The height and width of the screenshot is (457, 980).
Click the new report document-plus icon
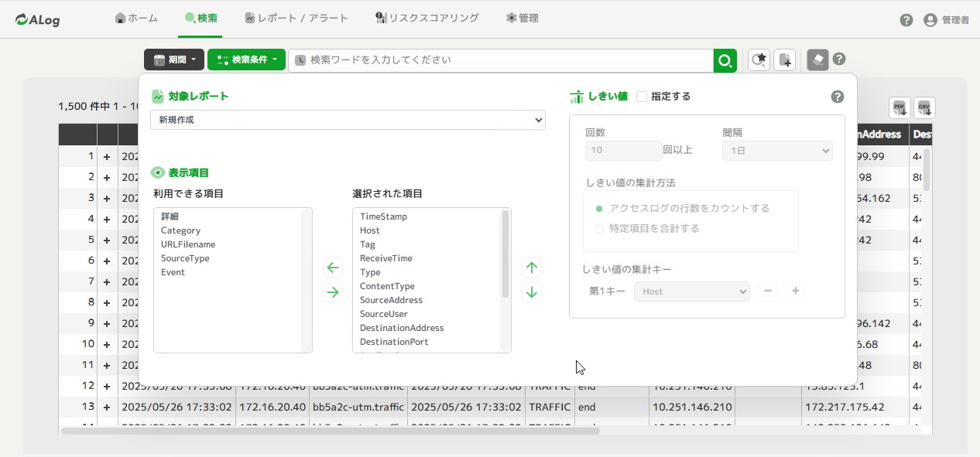[x=784, y=60]
